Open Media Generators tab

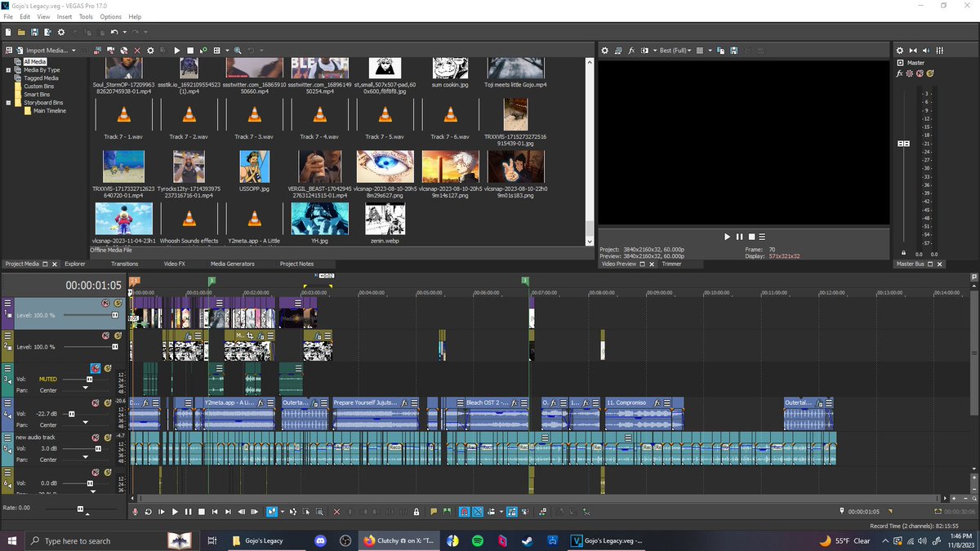[232, 264]
